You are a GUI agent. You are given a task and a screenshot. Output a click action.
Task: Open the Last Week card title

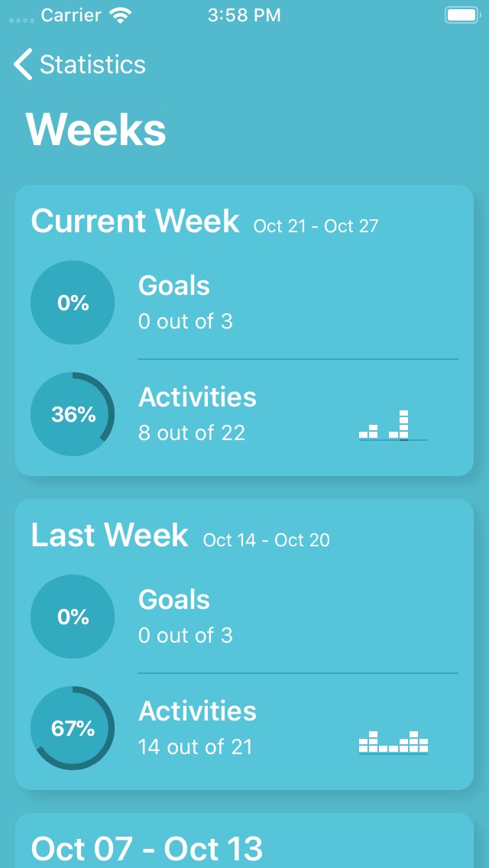(110, 536)
